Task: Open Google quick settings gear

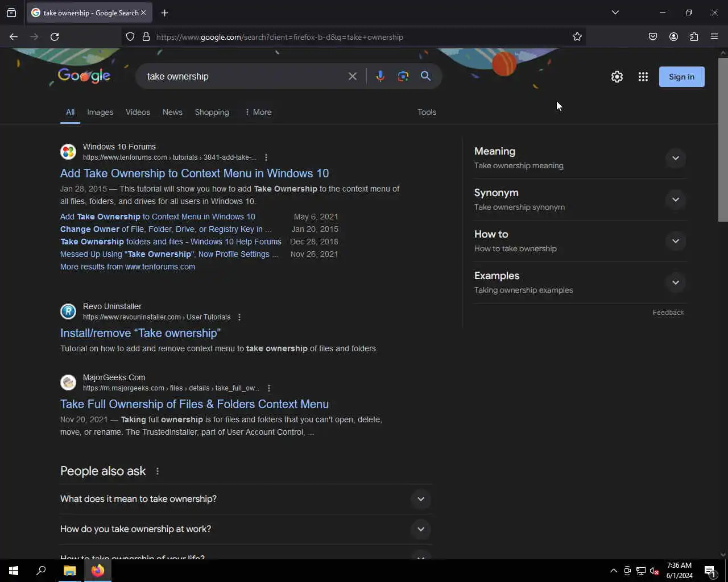Action: (617, 77)
